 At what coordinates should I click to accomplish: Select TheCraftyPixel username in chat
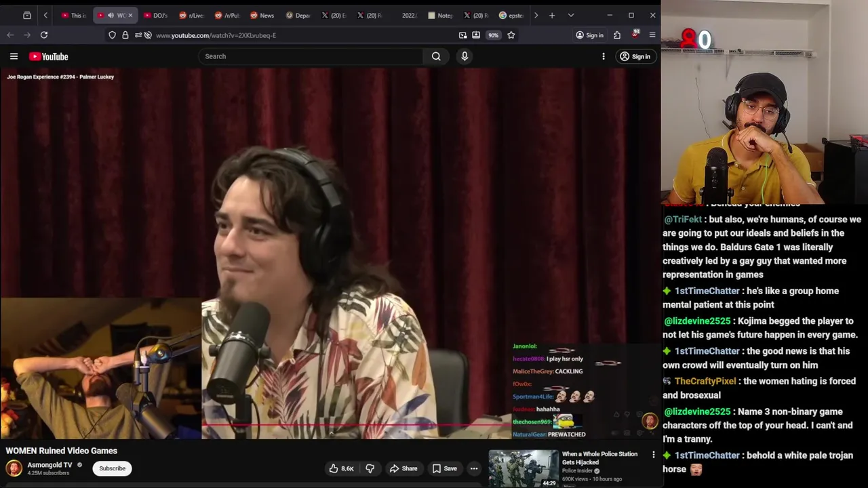point(705,381)
